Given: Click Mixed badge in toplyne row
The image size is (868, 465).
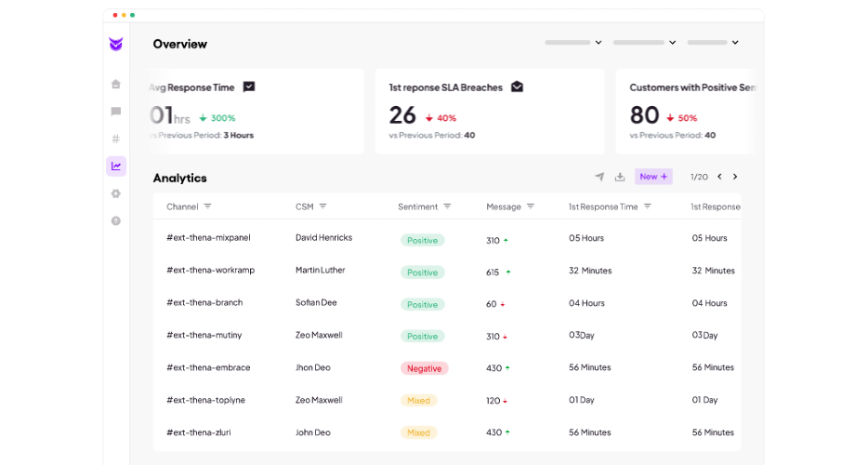Looking at the screenshot, I should 418,401.
